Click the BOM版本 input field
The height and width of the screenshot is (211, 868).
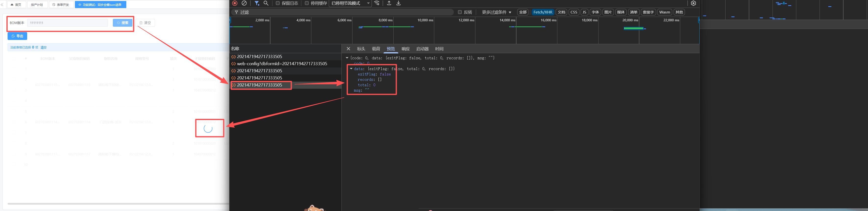pyautogui.click(x=67, y=23)
